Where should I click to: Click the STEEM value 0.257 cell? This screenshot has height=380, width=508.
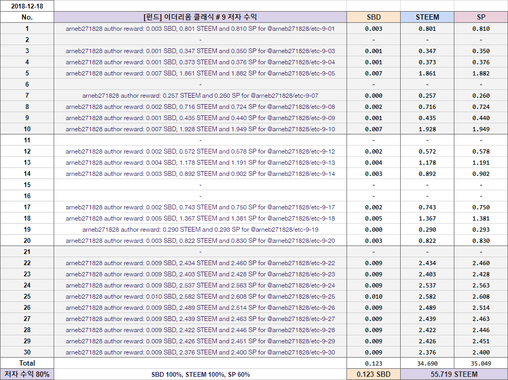click(427, 96)
